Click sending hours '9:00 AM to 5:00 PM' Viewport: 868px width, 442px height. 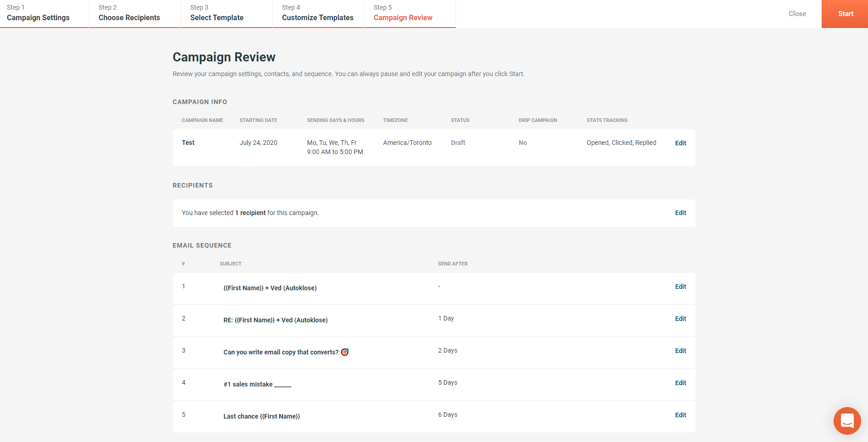pos(335,152)
